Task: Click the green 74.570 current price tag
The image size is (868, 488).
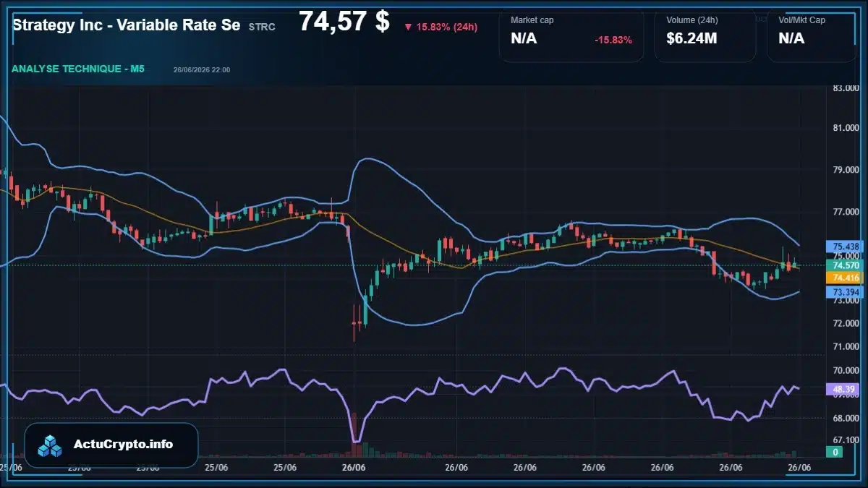Action: pos(846,265)
